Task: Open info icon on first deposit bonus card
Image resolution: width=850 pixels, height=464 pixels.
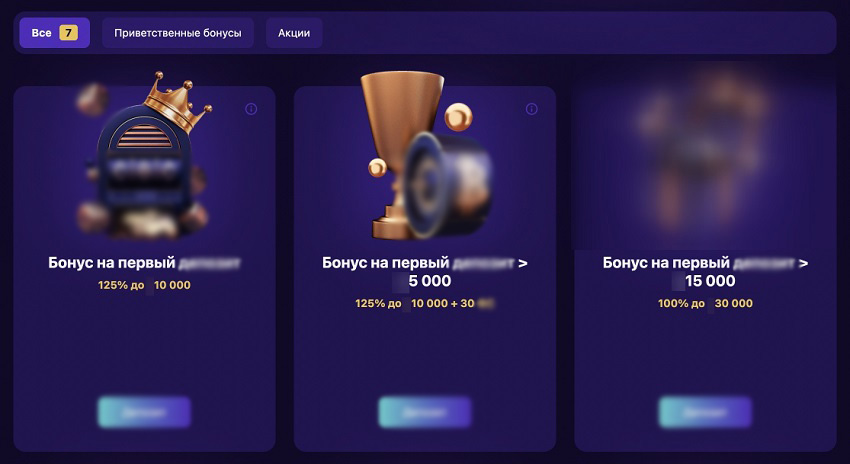Action: click(251, 109)
